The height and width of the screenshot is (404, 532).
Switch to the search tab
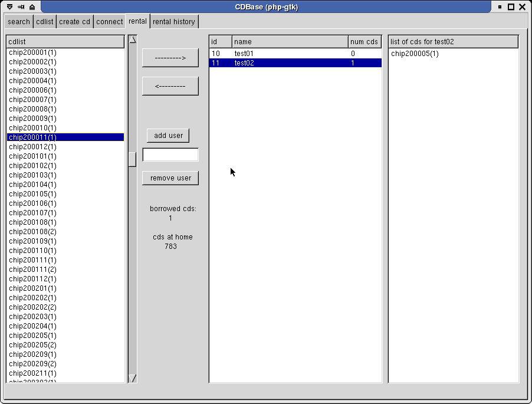point(19,22)
